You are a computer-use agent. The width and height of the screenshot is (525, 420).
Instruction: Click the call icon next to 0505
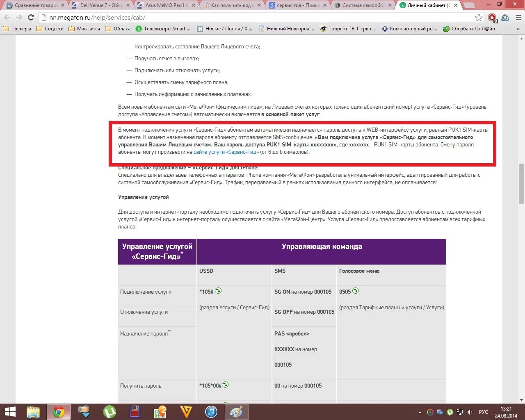[356, 291]
